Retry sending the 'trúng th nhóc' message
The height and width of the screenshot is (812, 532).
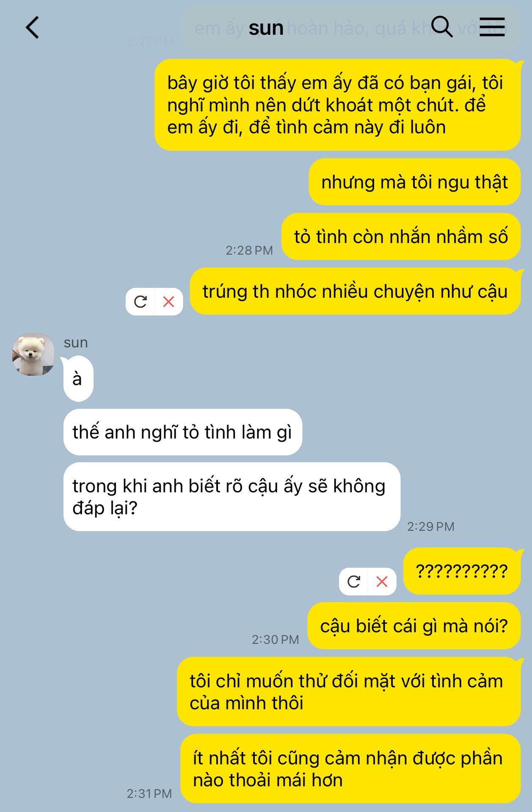141,302
